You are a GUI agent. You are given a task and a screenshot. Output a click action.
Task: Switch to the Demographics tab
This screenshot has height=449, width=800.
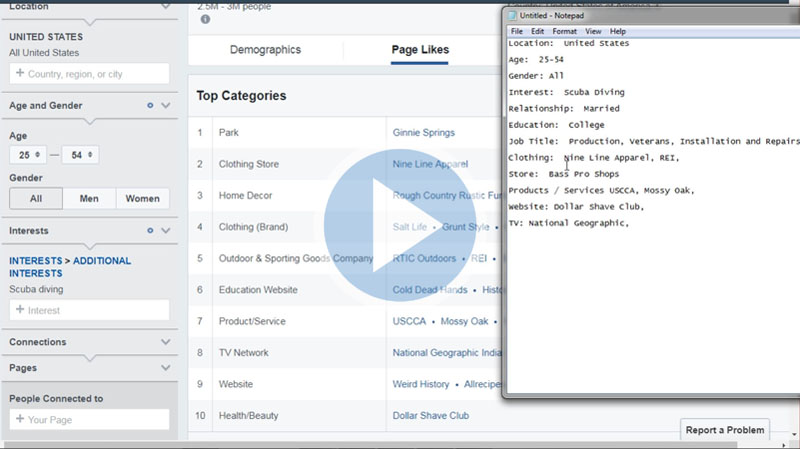(265, 50)
